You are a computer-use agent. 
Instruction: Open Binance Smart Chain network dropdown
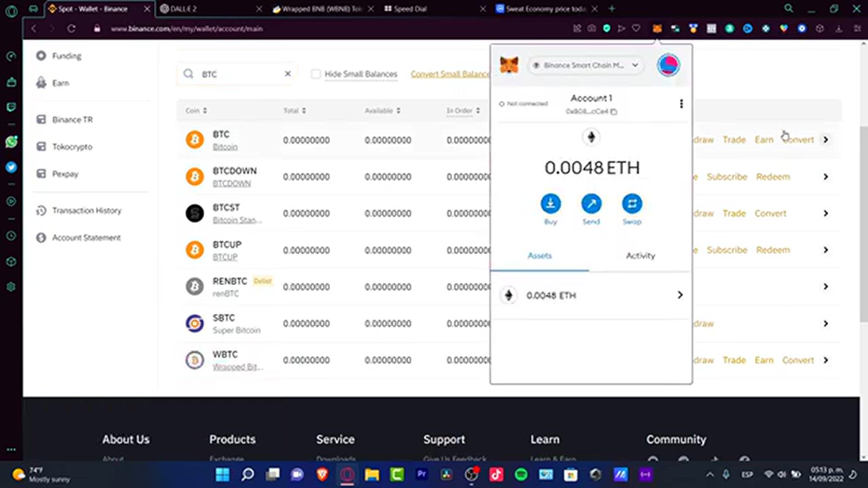585,65
